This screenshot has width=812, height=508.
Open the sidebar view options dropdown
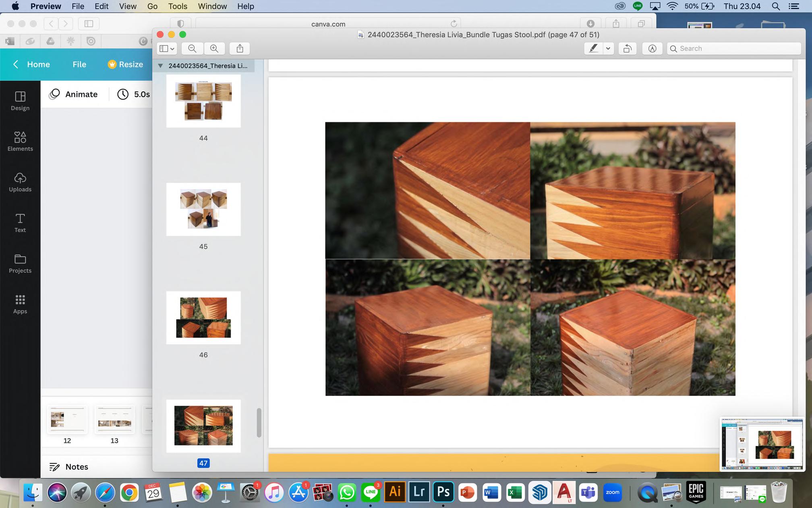[167, 48]
